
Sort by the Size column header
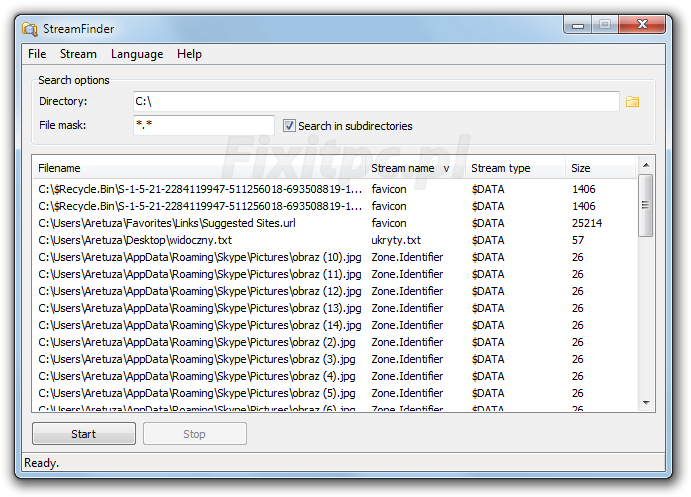point(601,168)
